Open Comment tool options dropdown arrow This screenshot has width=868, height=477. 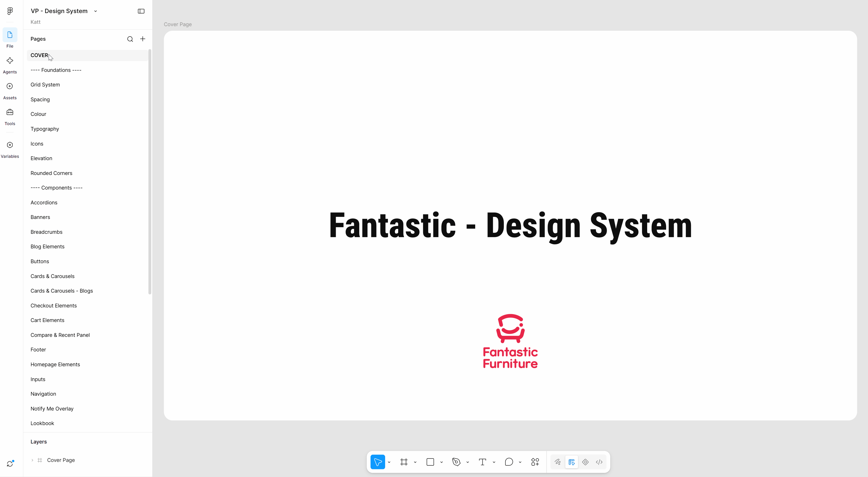(520, 462)
